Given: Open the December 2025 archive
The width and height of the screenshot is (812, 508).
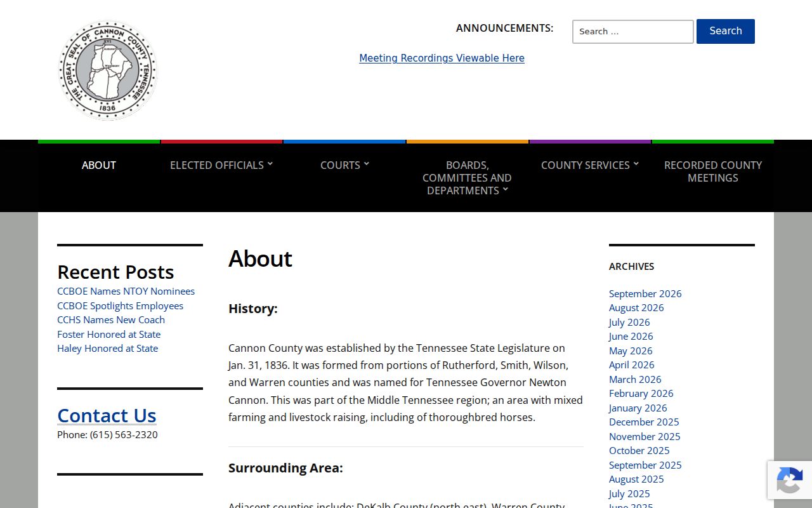Looking at the screenshot, I should coord(644,422).
